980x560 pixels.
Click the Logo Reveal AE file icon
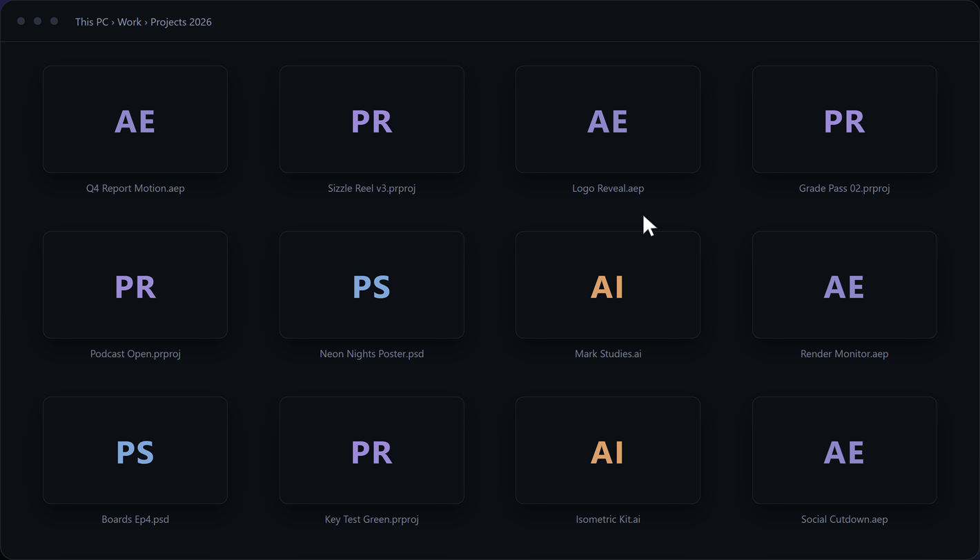click(x=608, y=119)
